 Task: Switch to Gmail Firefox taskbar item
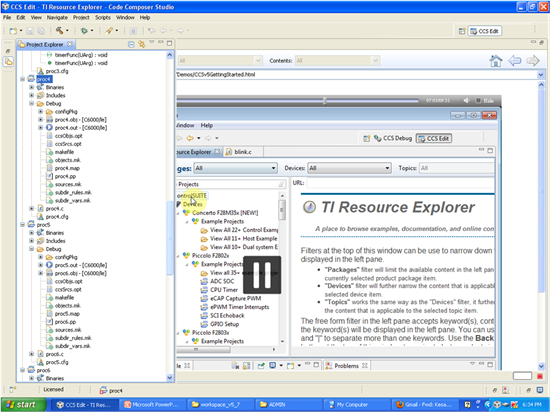click(x=424, y=405)
